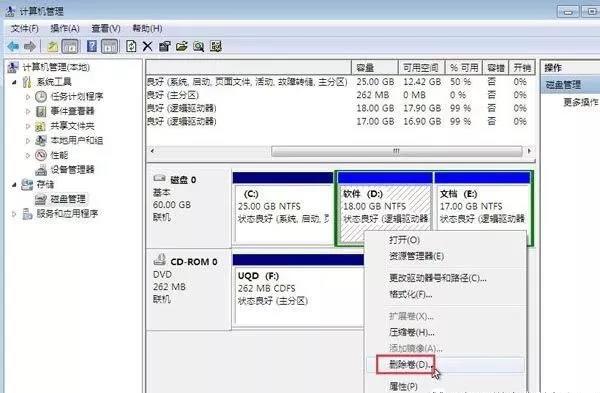Click 更多操作 in the actions pane

click(x=580, y=102)
